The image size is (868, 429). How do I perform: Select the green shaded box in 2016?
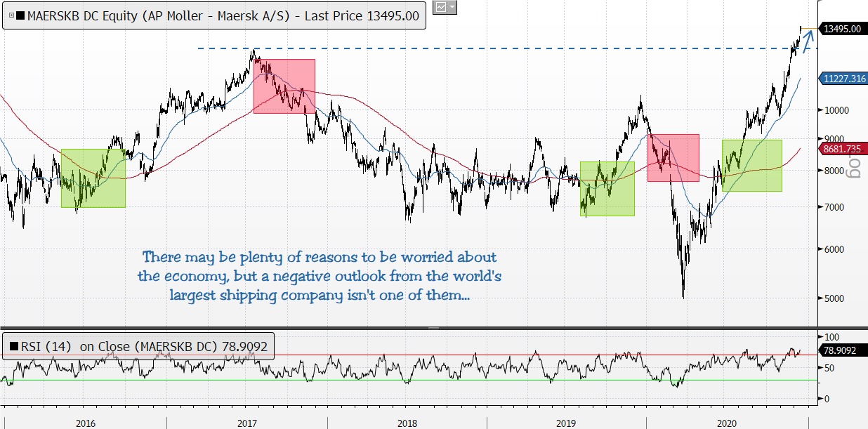[93, 178]
